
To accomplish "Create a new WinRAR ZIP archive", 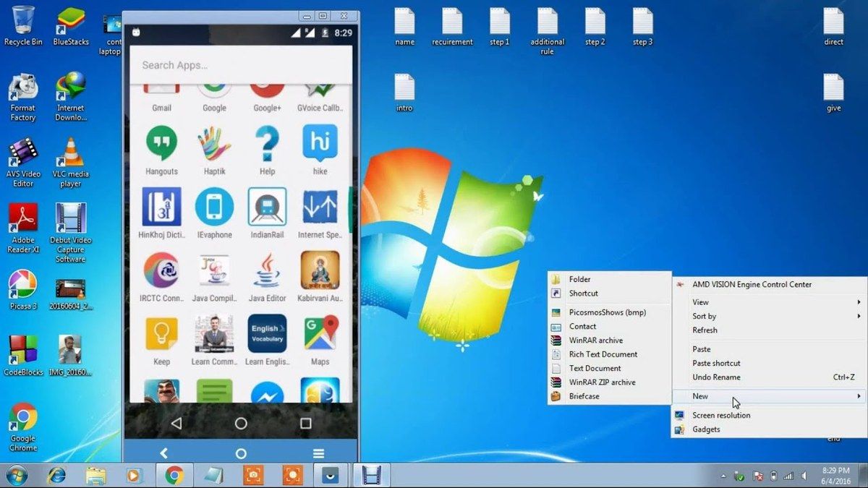I will point(609,382).
